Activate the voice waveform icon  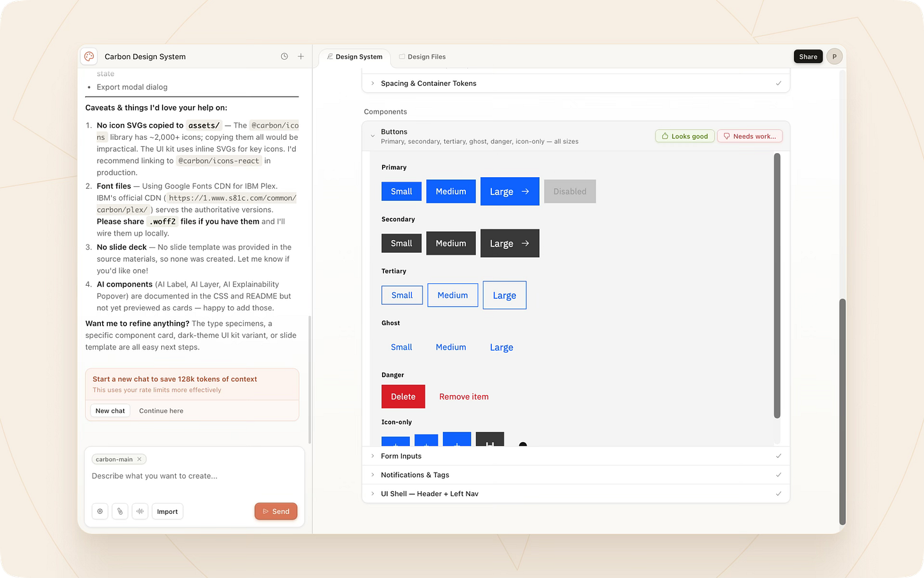coord(140,511)
